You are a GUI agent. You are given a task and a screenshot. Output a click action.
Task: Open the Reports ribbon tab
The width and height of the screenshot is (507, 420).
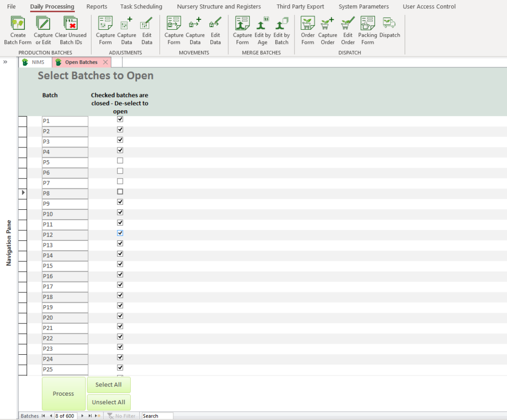pyautogui.click(x=97, y=6)
